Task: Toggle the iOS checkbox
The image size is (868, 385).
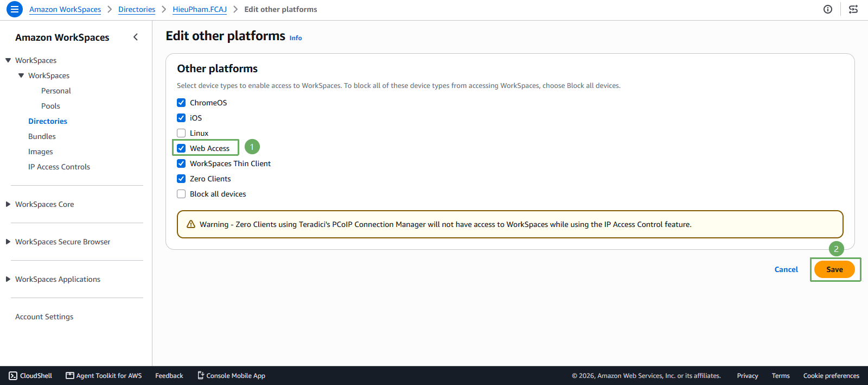Action: pos(181,118)
